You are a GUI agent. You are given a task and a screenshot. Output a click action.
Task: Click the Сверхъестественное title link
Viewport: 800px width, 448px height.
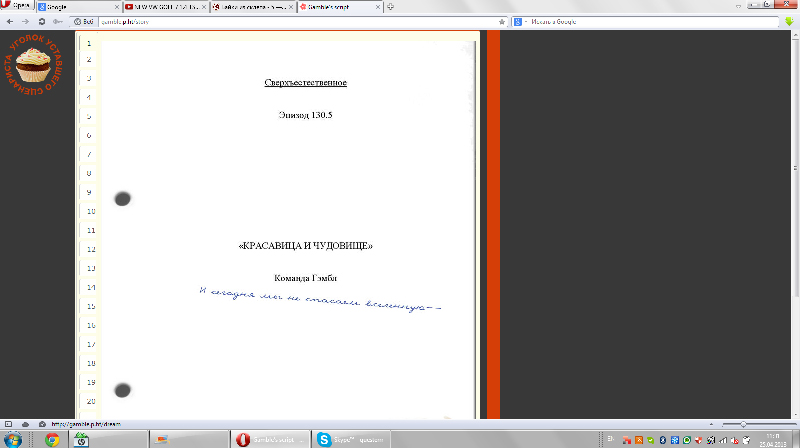[x=305, y=83]
